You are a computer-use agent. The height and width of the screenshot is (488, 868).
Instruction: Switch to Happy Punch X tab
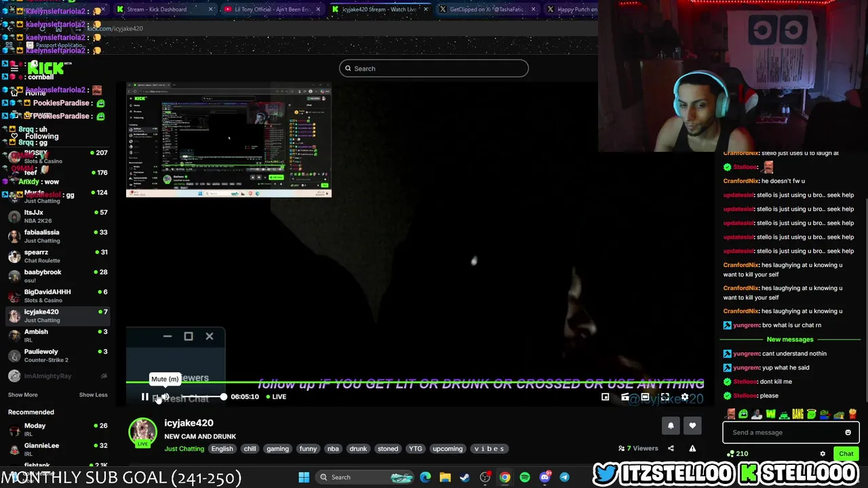pyautogui.click(x=571, y=9)
